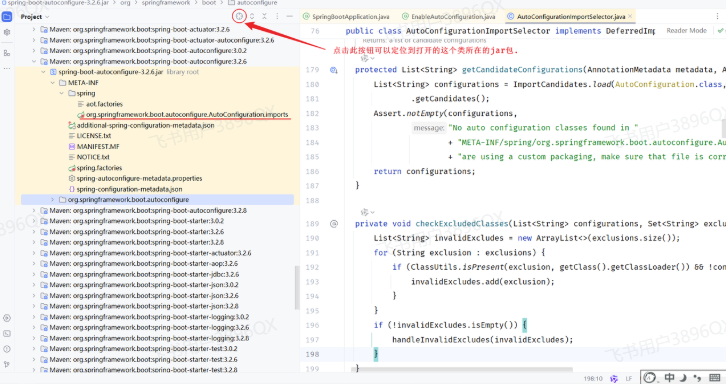Image resolution: width=726 pixels, height=384 pixels.
Task: Open the Project view dropdown
Action: (x=35, y=17)
